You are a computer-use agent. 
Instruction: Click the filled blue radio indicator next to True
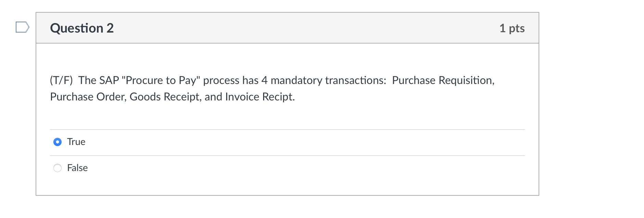[57, 142]
